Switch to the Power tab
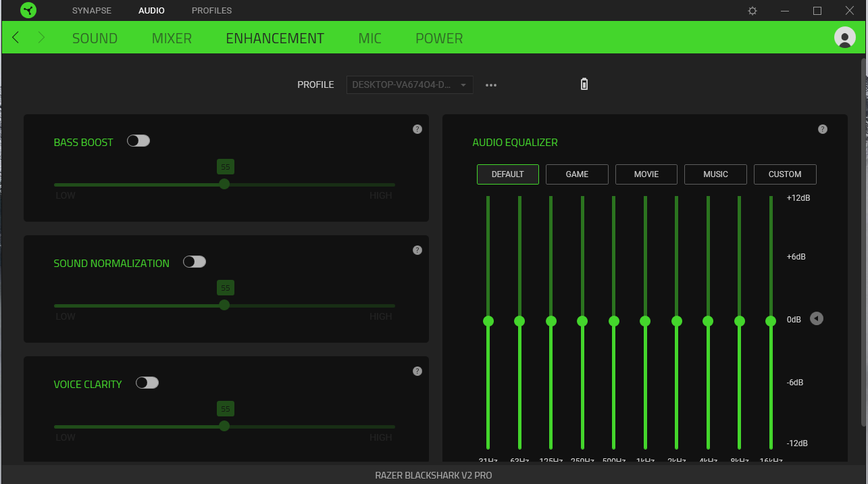The image size is (868, 484). pyautogui.click(x=439, y=39)
